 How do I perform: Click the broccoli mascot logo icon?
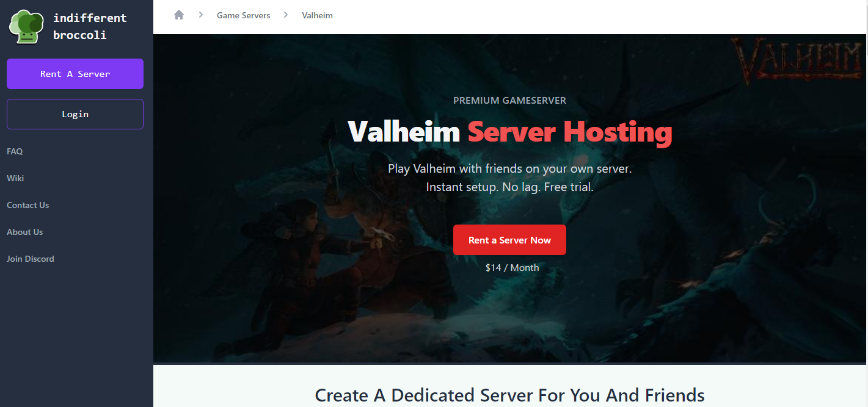[x=26, y=27]
